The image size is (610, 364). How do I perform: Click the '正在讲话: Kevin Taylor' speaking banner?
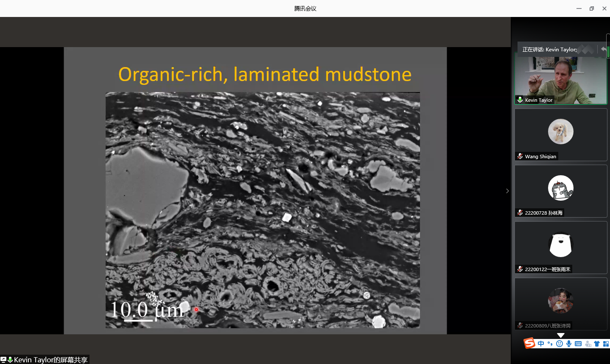(549, 50)
